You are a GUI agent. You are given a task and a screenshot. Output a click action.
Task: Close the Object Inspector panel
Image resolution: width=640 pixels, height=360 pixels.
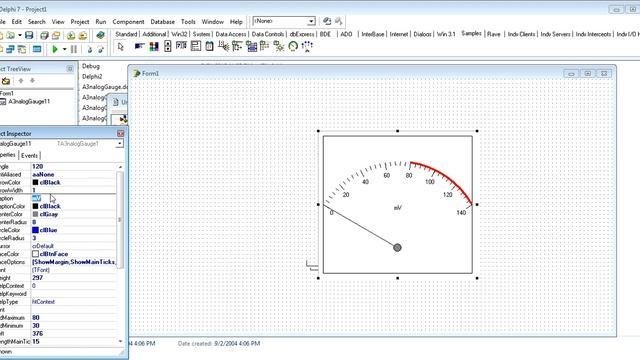point(120,133)
